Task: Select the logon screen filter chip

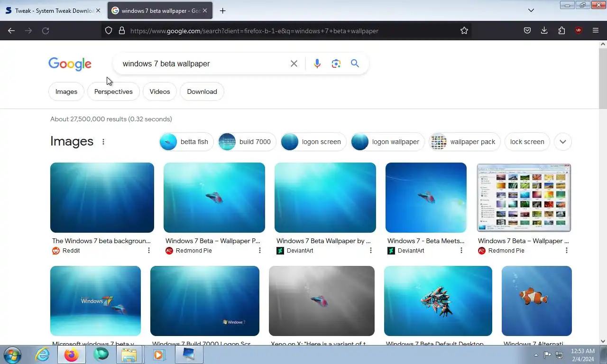Action: tap(313, 142)
